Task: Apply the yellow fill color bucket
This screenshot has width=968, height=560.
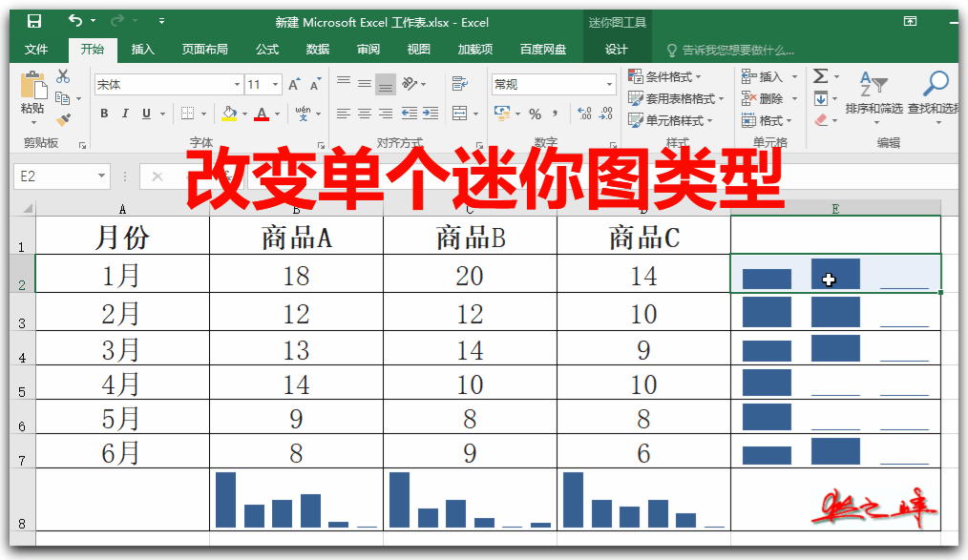Action: (229, 114)
